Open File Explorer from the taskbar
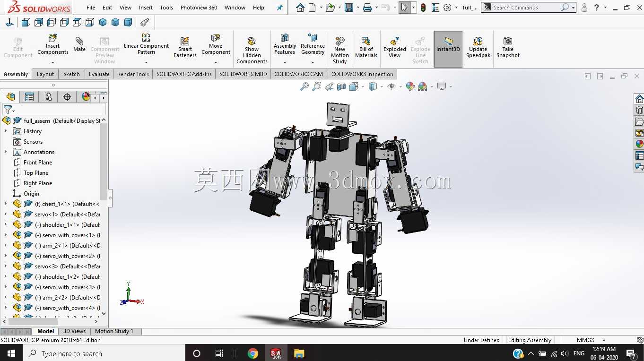This screenshot has width=644, height=361. tap(299, 353)
